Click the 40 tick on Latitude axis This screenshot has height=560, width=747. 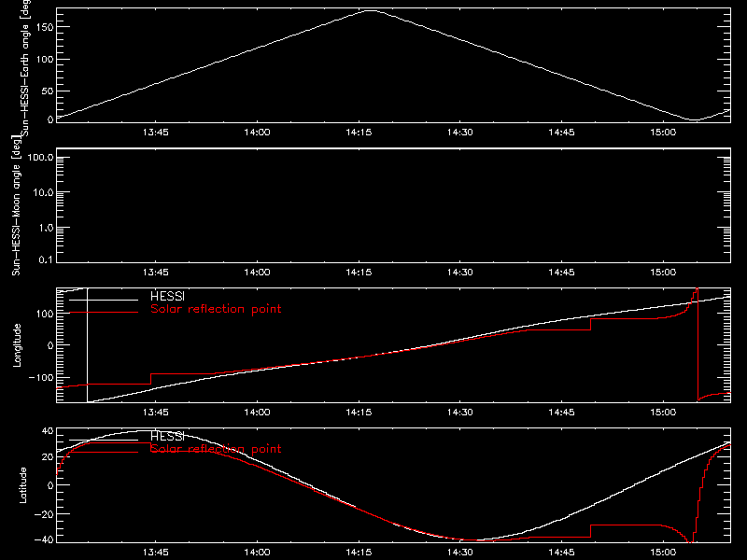pos(48,431)
